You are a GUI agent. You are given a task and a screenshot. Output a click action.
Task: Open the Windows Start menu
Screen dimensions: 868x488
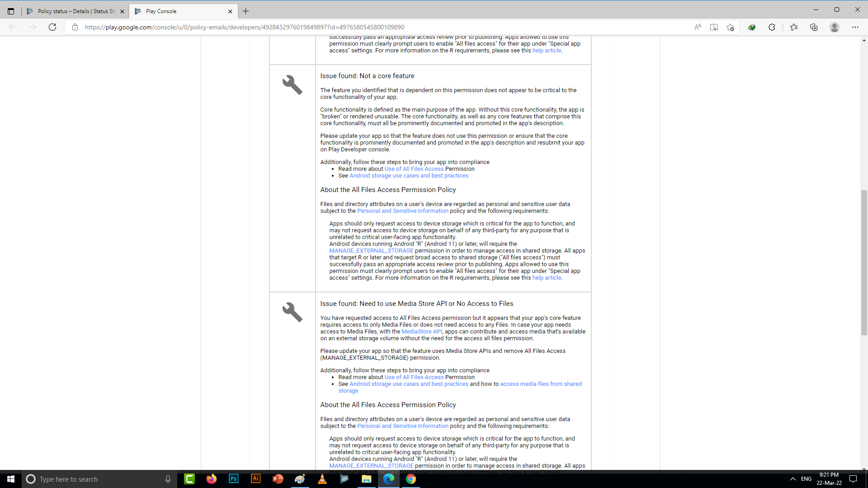tap(11, 479)
